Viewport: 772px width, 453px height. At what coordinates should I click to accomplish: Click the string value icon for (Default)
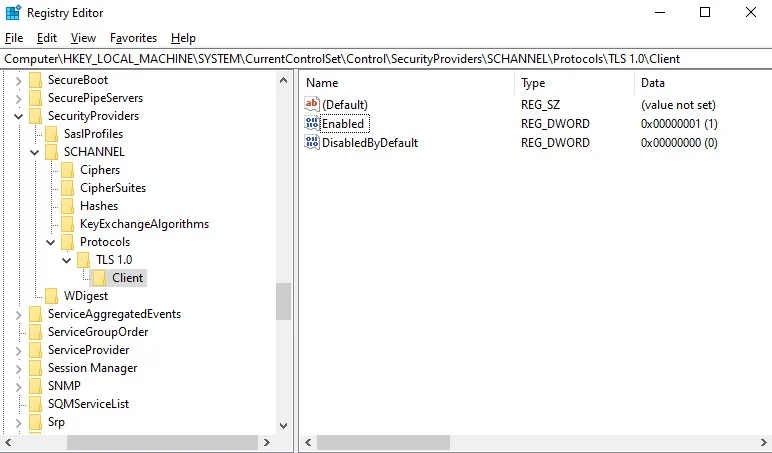tap(312, 105)
